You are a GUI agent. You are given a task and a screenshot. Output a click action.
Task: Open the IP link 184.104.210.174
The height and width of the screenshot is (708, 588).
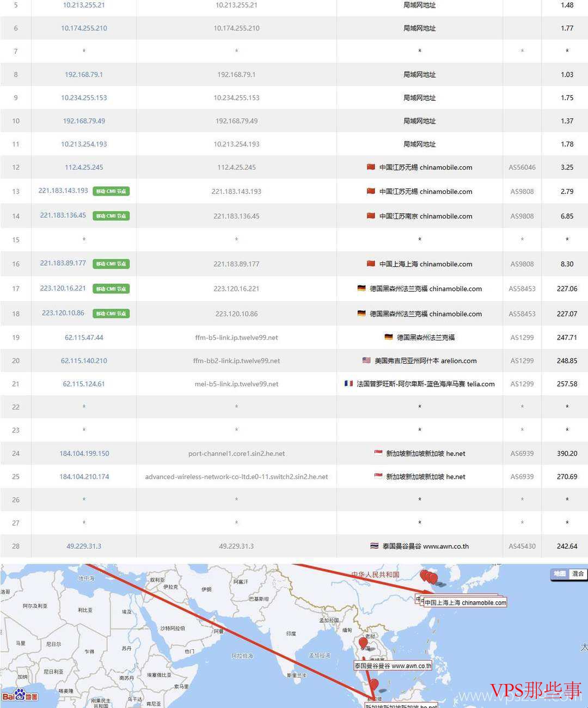coord(84,477)
